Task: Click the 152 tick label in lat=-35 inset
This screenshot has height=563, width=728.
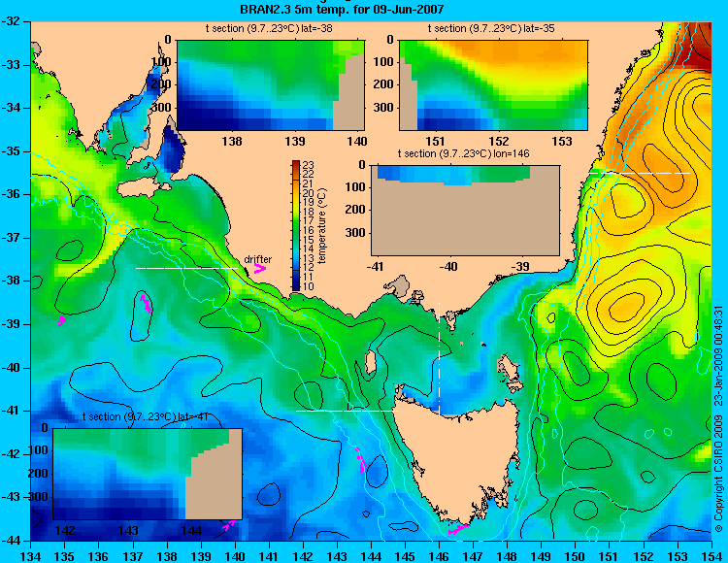Action: point(499,141)
